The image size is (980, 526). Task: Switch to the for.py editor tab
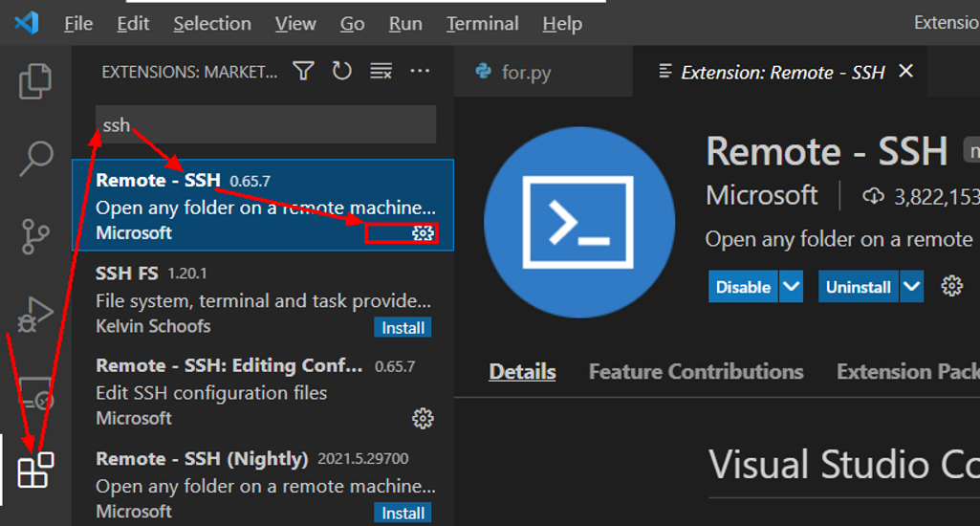pos(526,73)
